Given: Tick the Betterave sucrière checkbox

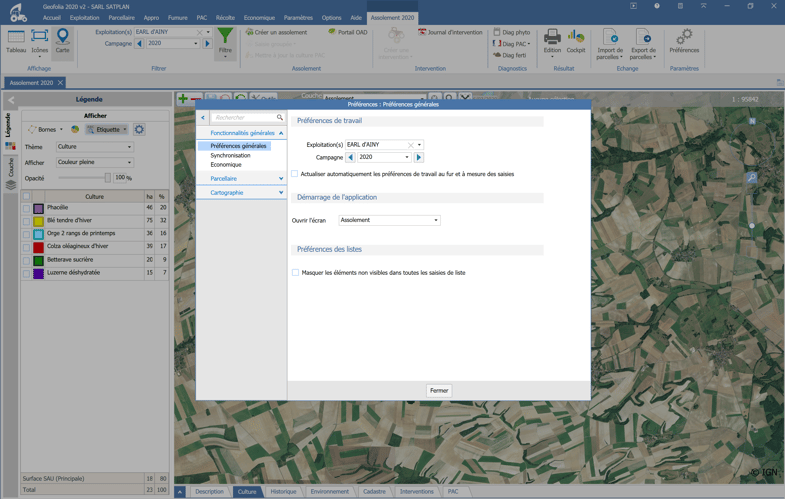Looking at the screenshot, I should tap(27, 260).
